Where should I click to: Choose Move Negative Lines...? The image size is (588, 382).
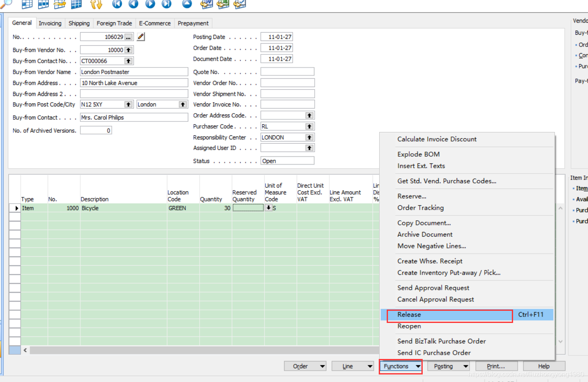coord(467,246)
